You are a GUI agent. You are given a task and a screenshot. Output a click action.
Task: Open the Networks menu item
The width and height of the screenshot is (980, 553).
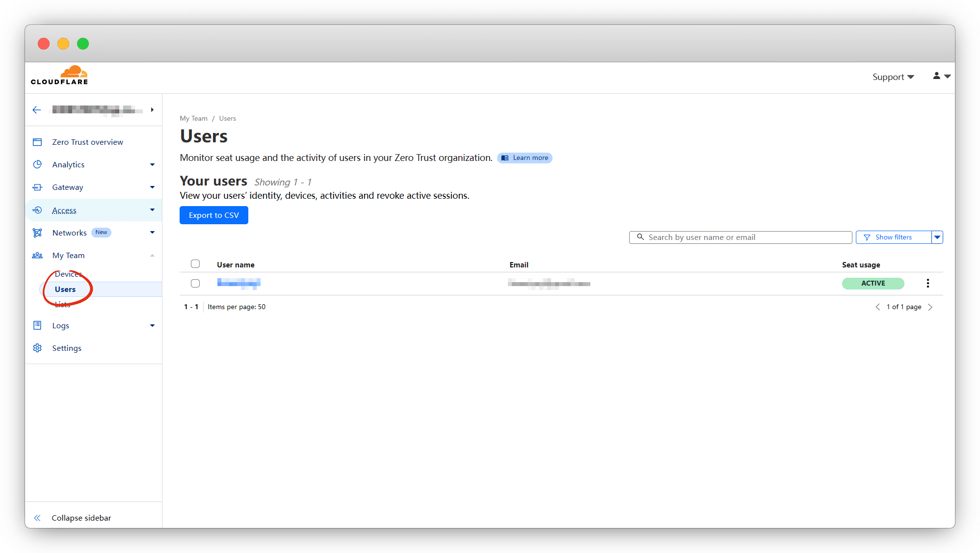(x=69, y=233)
